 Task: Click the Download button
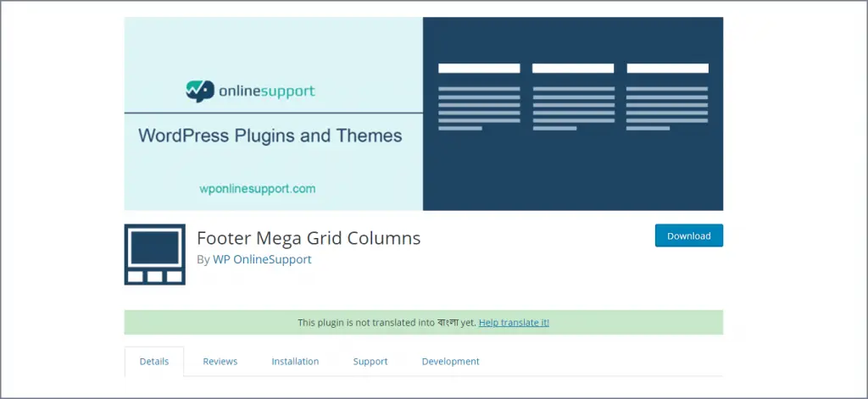coord(688,236)
